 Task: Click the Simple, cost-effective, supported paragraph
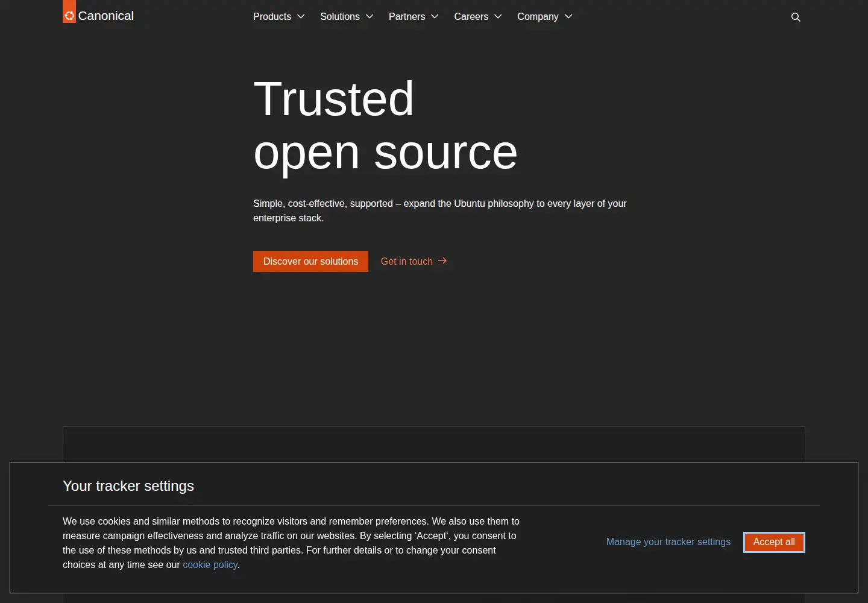pos(440,210)
